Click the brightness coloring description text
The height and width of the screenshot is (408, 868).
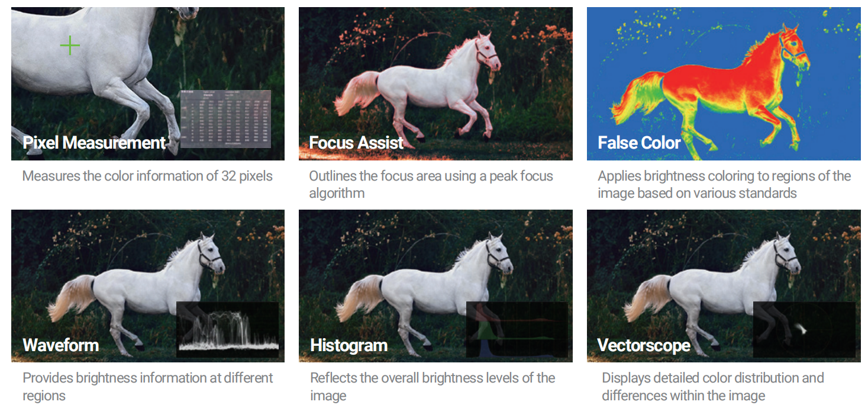[x=724, y=184]
